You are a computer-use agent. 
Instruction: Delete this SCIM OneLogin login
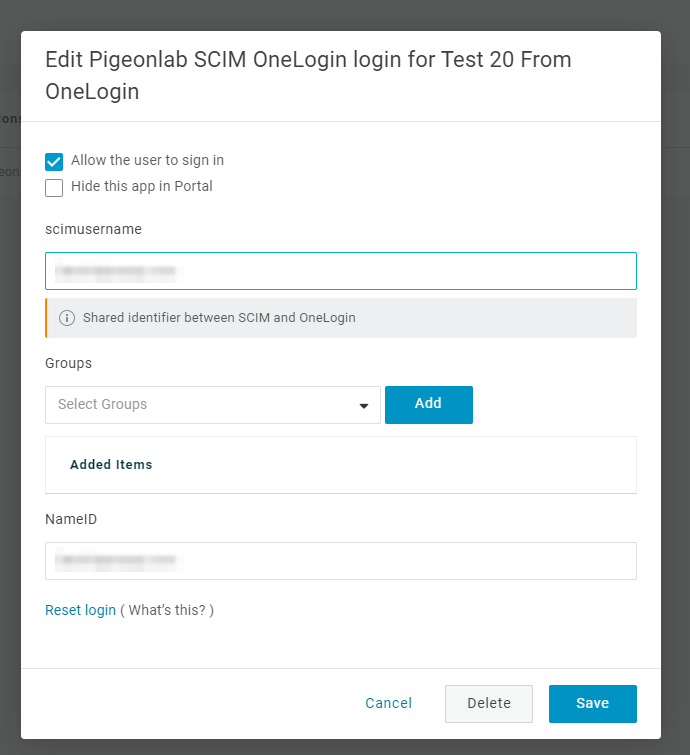click(x=489, y=703)
